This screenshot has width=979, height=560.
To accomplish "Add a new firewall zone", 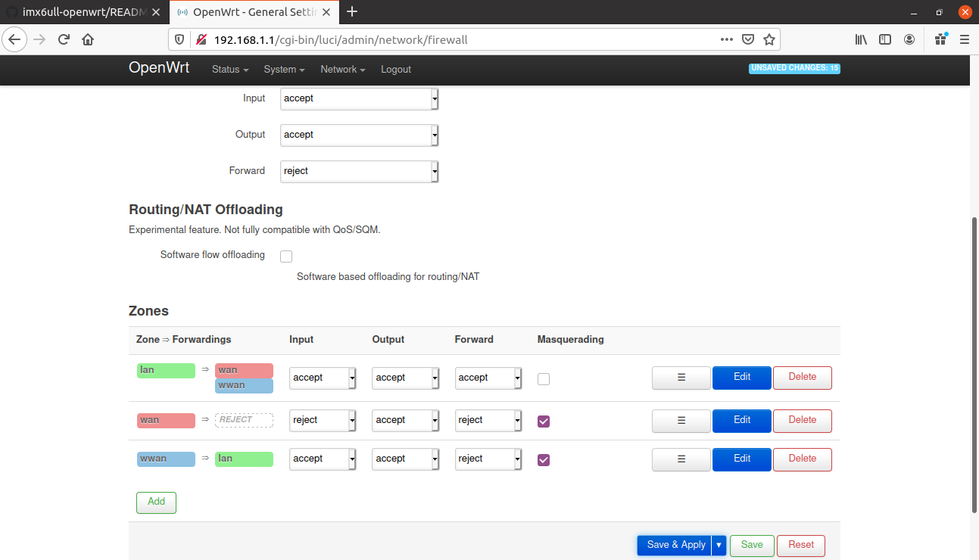I will [x=156, y=502].
